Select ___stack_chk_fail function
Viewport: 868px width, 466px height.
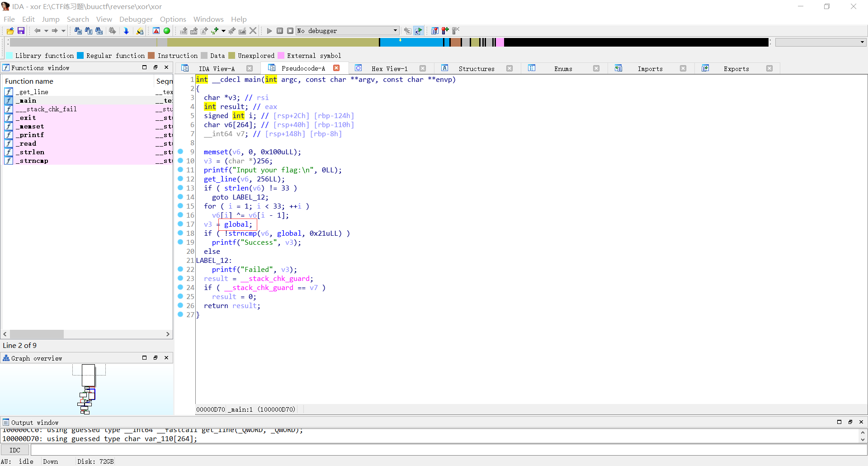click(46, 109)
